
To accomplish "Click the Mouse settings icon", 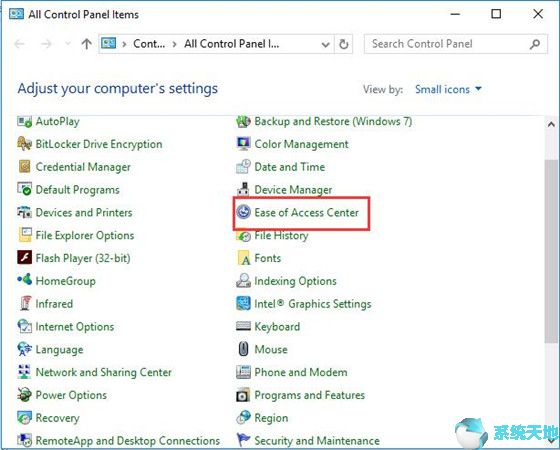I will [244, 349].
